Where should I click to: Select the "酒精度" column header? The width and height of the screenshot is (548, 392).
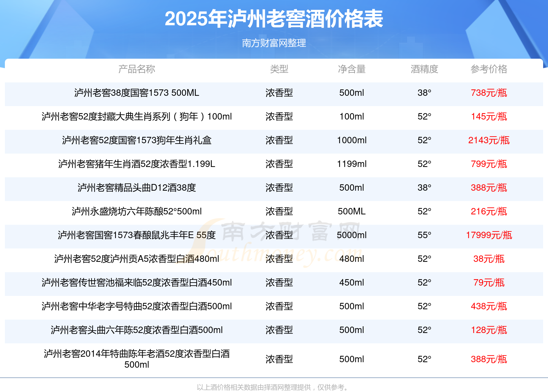pyautogui.click(x=424, y=69)
